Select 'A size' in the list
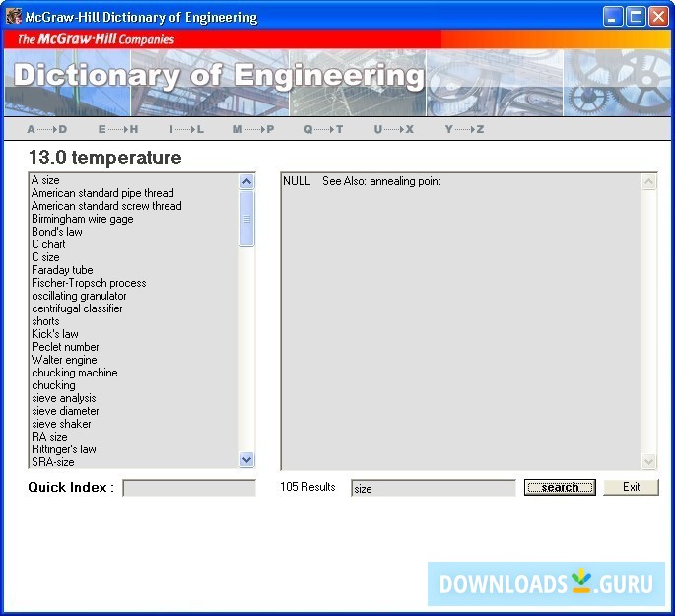This screenshot has height=616, width=675. click(x=45, y=180)
